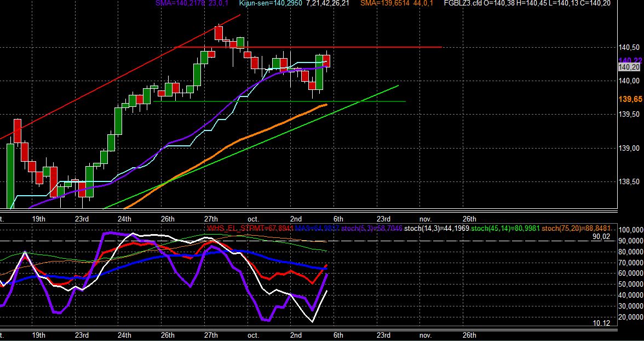Click oct. on the price chart date axis
The width and height of the screenshot is (644, 341).
tap(254, 218)
